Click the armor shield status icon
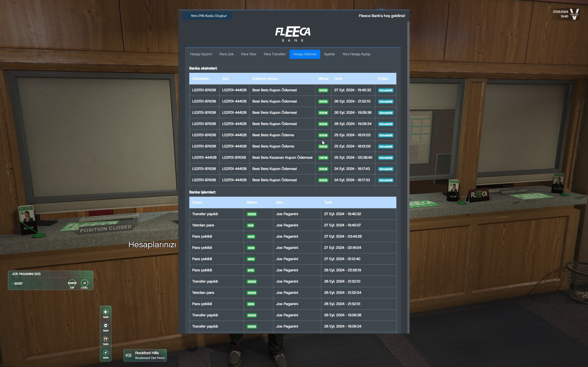Image resolution: width=588 pixels, height=367 pixels. pyautogui.click(x=105, y=325)
